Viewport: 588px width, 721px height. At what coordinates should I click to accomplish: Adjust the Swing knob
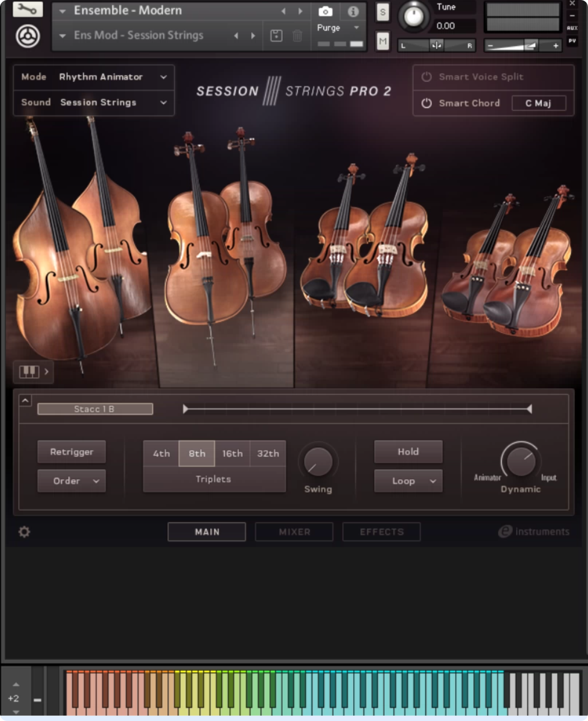pyautogui.click(x=318, y=462)
